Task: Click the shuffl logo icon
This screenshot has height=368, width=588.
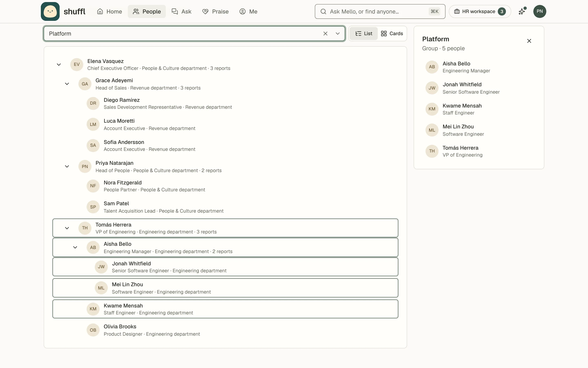Action: pyautogui.click(x=50, y=11)
